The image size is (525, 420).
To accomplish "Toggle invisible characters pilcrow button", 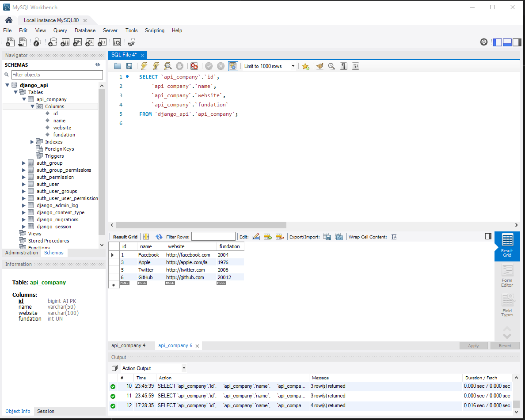I will [x=343, y=66].
